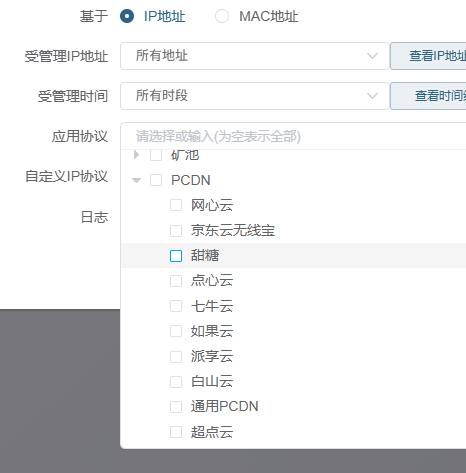The width and height of the screenshot is (466, 473).
Task: Check the 矿池 checkbox
Action: 156,155
